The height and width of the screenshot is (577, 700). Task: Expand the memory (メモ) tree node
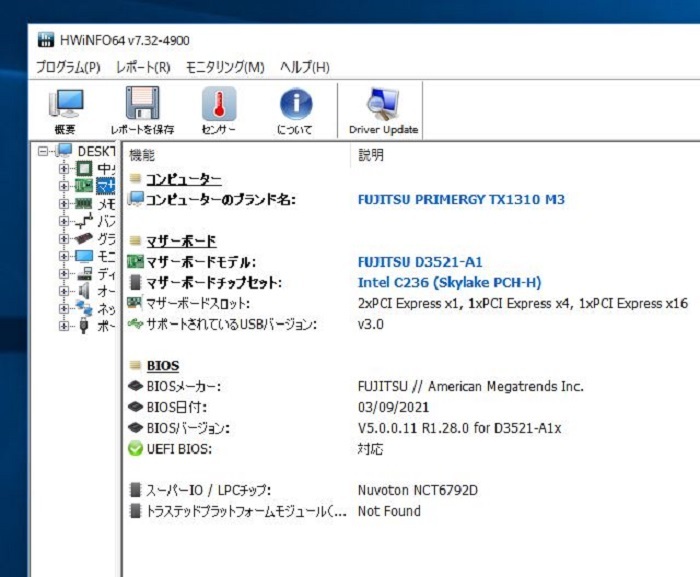coord(64,204)
